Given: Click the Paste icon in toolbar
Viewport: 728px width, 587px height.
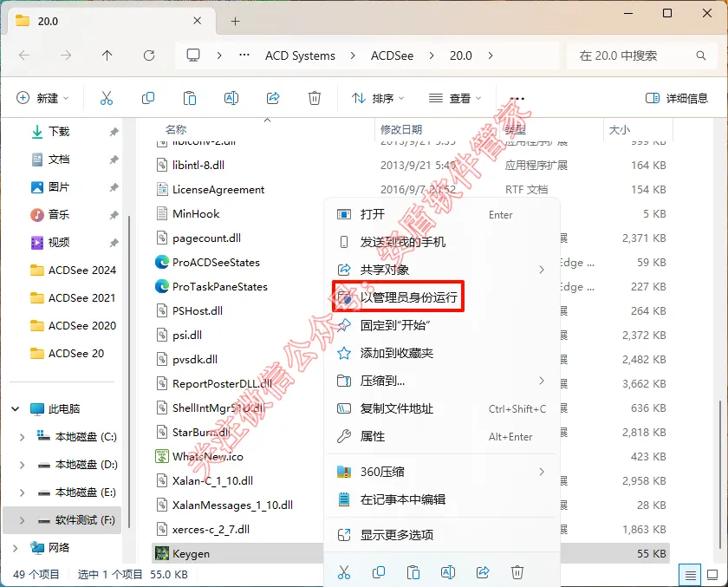Looking at the screenshot, I should [190, 98].
